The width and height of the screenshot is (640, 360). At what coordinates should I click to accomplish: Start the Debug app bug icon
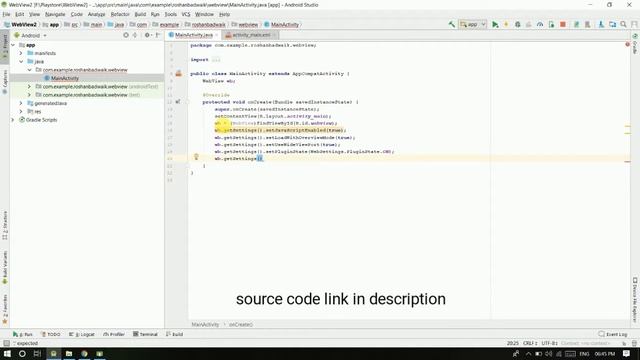point(518,24)
